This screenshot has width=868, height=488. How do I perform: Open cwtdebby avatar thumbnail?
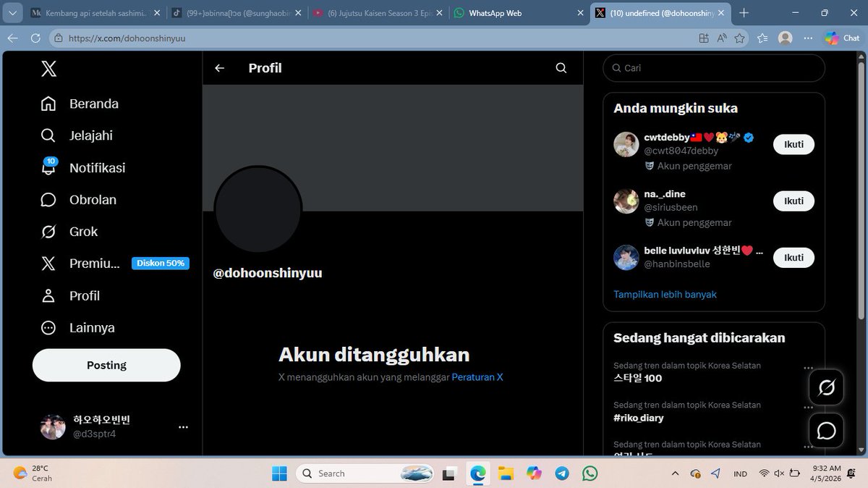coord(626,144)
